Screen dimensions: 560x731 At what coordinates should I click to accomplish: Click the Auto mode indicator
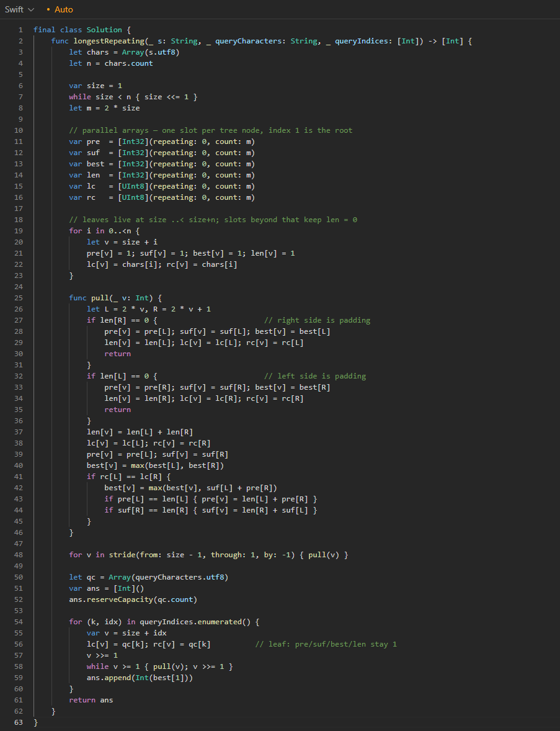point(60,9)
